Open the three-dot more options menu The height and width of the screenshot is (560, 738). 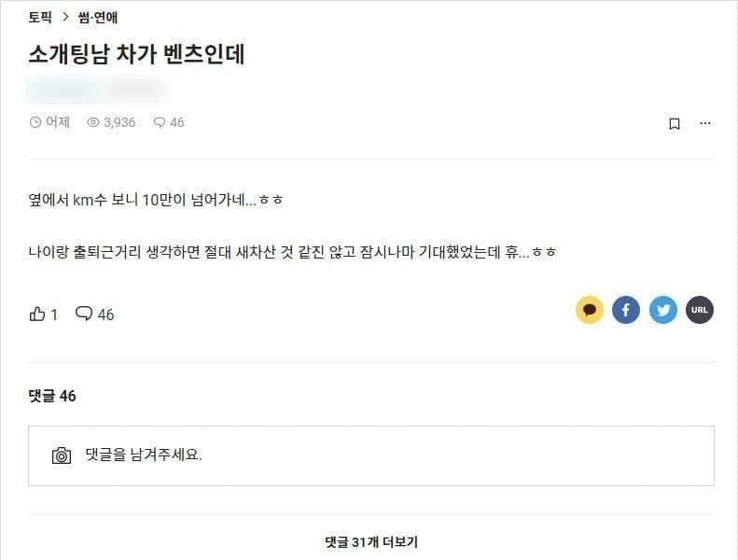[x=705, y=122]
